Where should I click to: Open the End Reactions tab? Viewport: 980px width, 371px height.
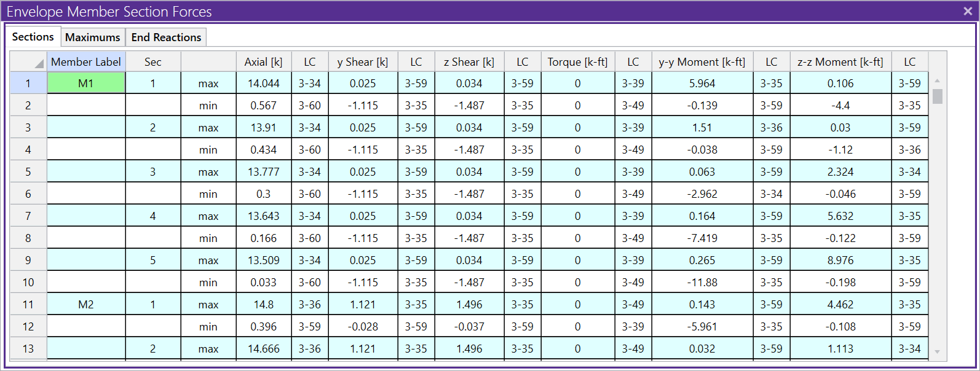coord(166,37)
